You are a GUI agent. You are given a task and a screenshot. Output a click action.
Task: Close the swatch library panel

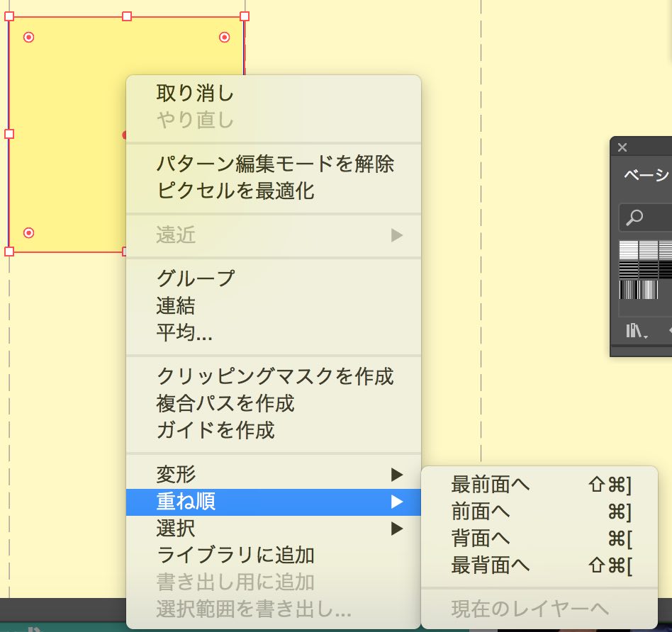pos(622,147)
